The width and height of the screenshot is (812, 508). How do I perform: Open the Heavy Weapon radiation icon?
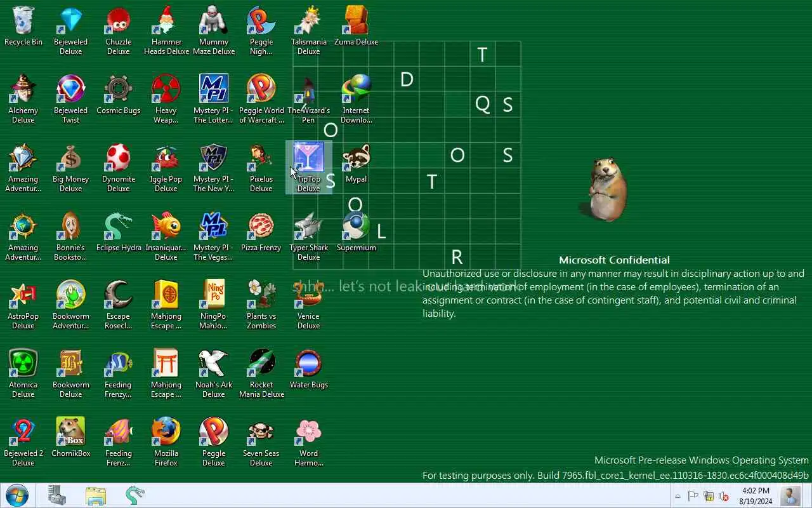pyautogui.click(x=166, y=99)
